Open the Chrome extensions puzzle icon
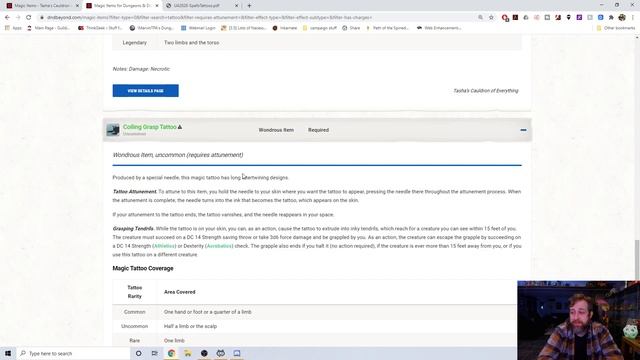 611,18
